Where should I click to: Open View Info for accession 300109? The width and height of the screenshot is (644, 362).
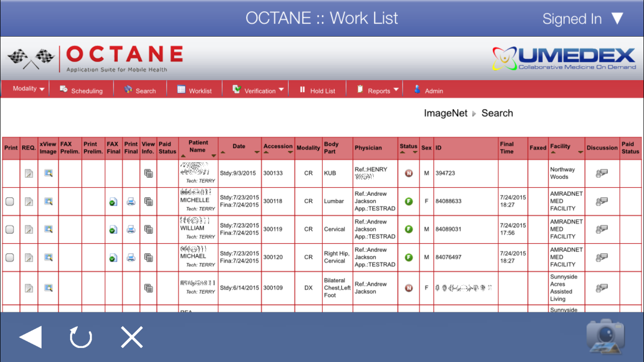(148, 288)
